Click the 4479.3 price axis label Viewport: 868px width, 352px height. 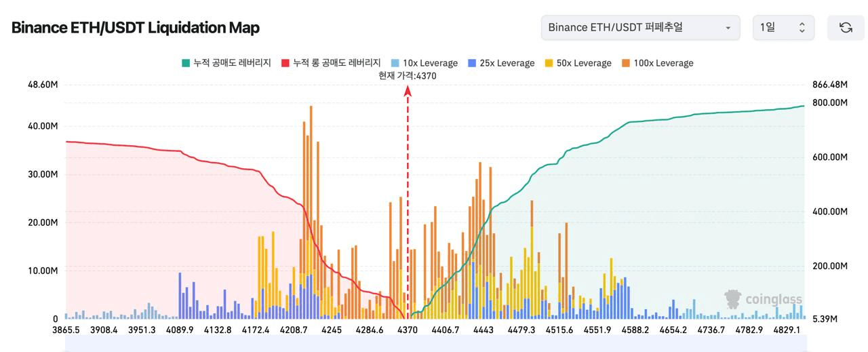(521, 330)
